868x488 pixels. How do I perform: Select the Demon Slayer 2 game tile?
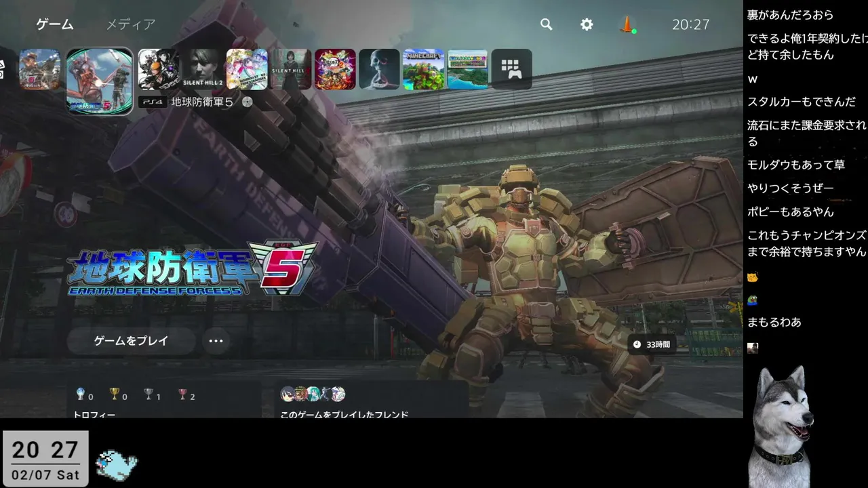point(335,69)
